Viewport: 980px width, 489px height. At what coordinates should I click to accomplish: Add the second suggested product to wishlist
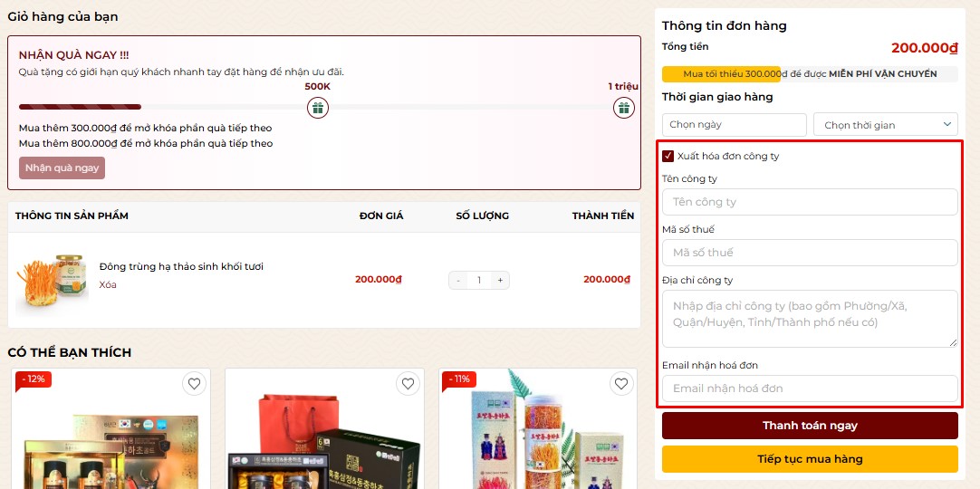[x=408, y=383]
